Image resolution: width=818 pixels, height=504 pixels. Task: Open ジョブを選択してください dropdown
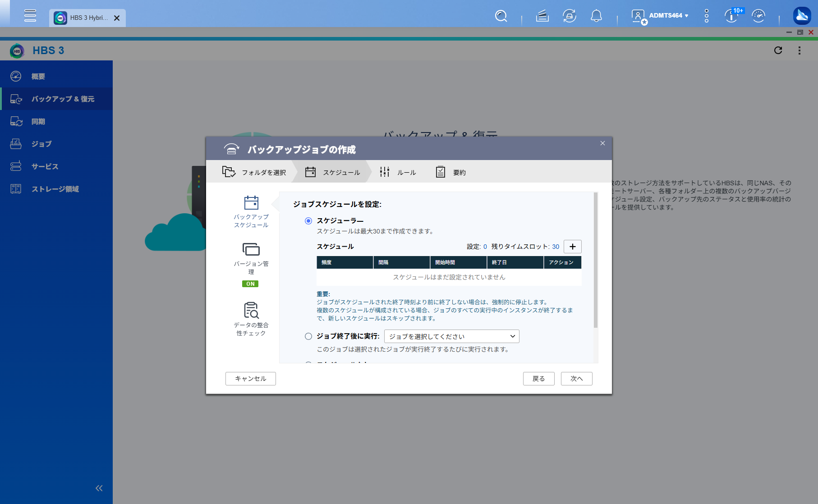point(451,336)
